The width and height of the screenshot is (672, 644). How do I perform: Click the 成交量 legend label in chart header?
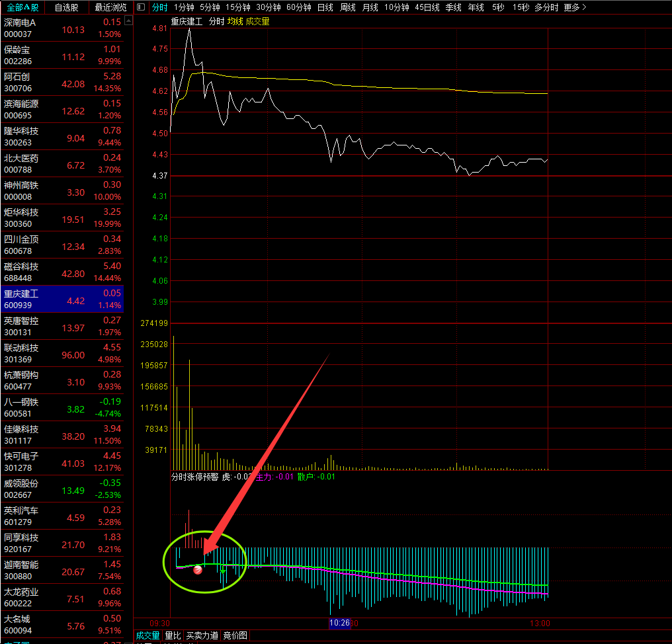257,21
